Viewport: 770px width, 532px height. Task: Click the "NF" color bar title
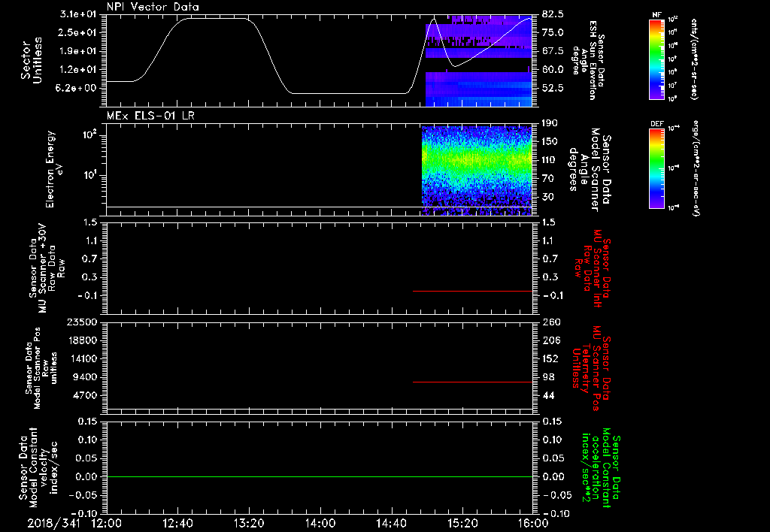pyautogui.click(x=657, y=15)
